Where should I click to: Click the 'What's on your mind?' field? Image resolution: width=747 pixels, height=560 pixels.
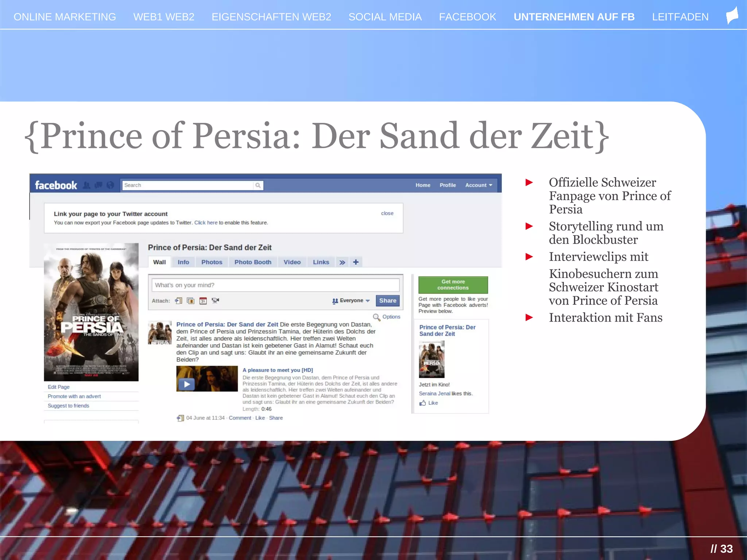coord(275,285)
